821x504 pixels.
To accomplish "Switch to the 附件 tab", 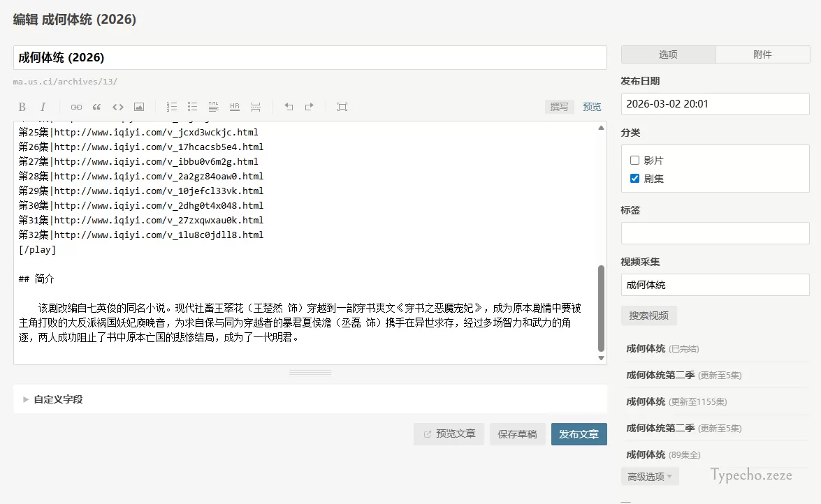I will pos(762,54).
